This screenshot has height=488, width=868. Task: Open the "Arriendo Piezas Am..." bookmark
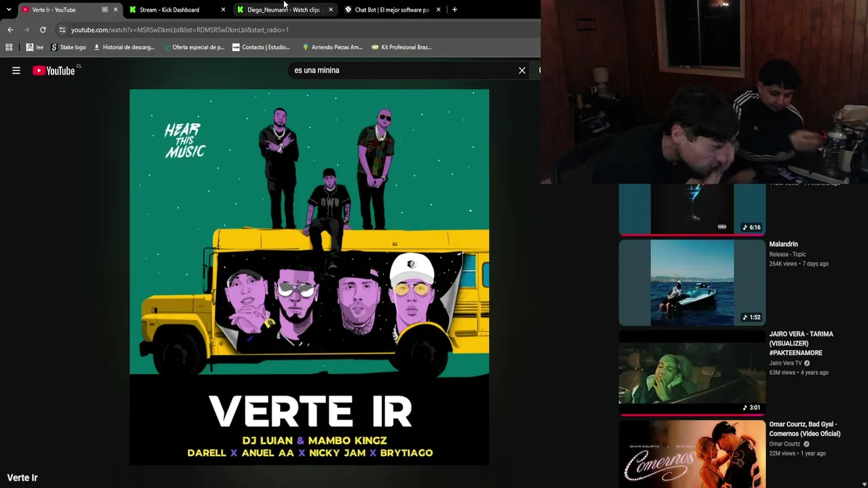click(x=332, y=47)
